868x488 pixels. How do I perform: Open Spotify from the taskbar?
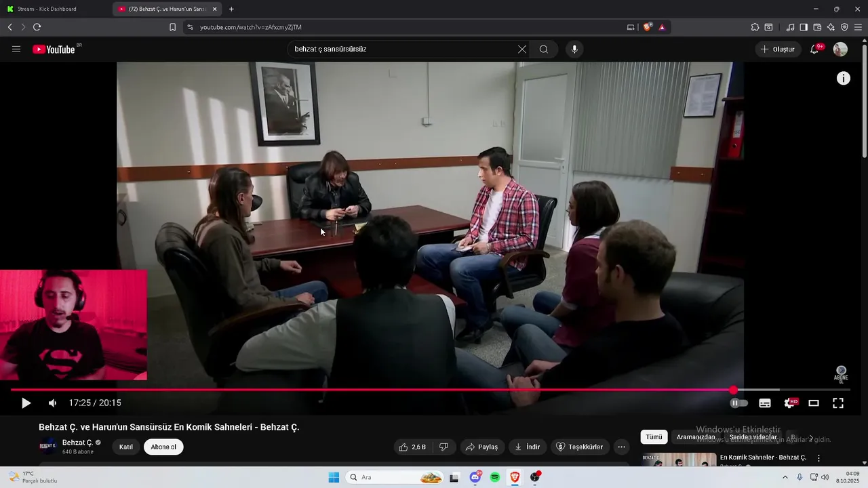pyautogui.click(x=495, y=477)
